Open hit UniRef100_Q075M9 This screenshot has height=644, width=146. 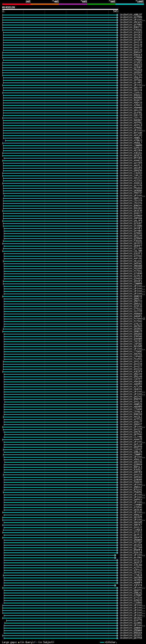131,17
